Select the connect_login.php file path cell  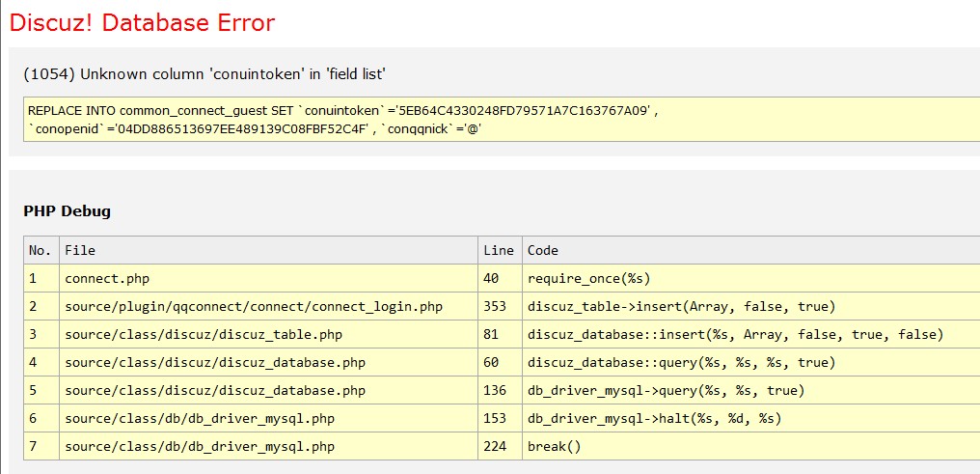point(254,306)
